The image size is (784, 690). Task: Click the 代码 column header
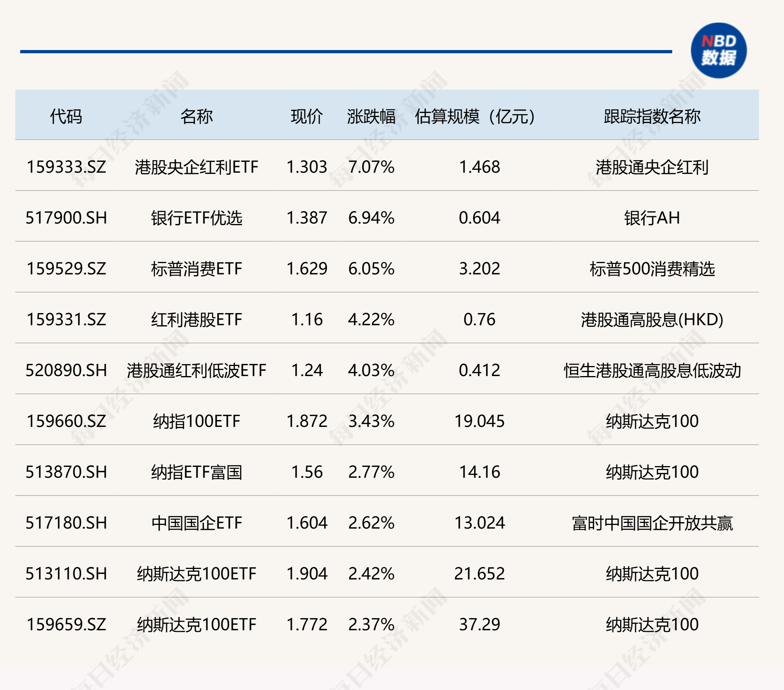point(66,117)
